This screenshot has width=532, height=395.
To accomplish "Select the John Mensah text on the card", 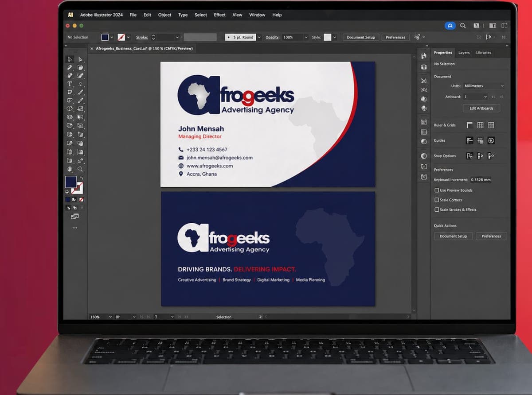I will 201,129.
